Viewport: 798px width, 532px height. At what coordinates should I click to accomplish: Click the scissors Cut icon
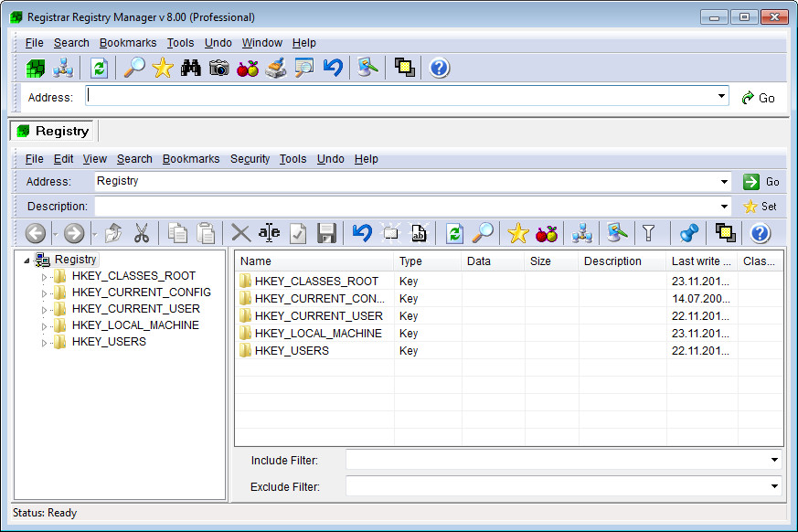(x=142, y=234)
